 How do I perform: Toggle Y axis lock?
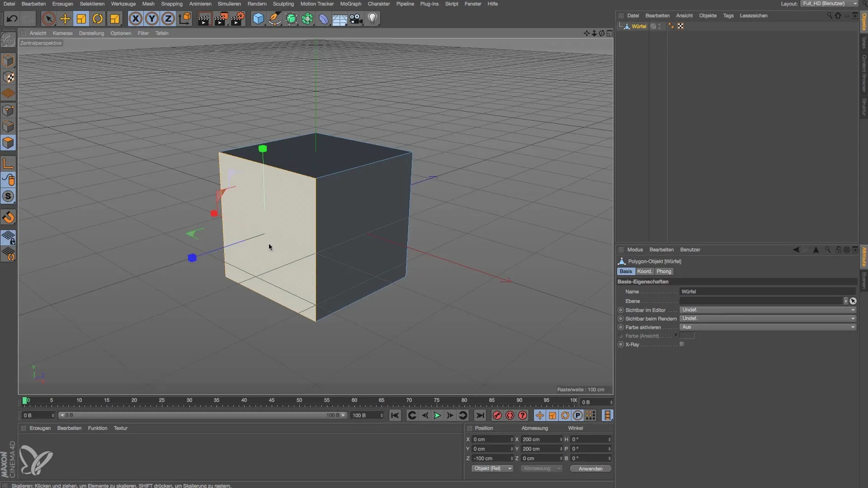[152, 19]
